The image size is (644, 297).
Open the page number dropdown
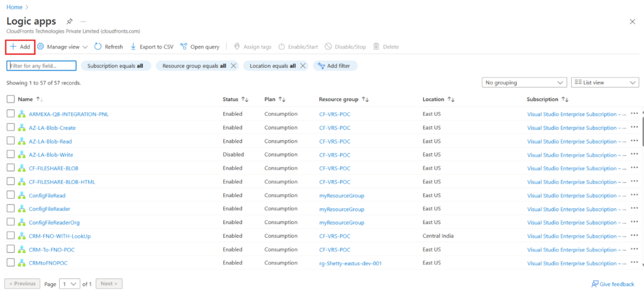69,284
